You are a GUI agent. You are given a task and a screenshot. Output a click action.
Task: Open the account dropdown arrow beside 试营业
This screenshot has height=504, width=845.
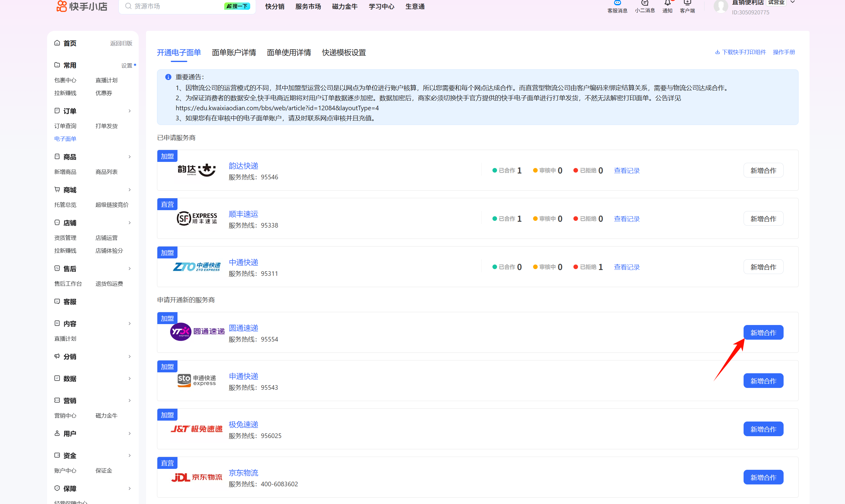[x=793, y=2]
